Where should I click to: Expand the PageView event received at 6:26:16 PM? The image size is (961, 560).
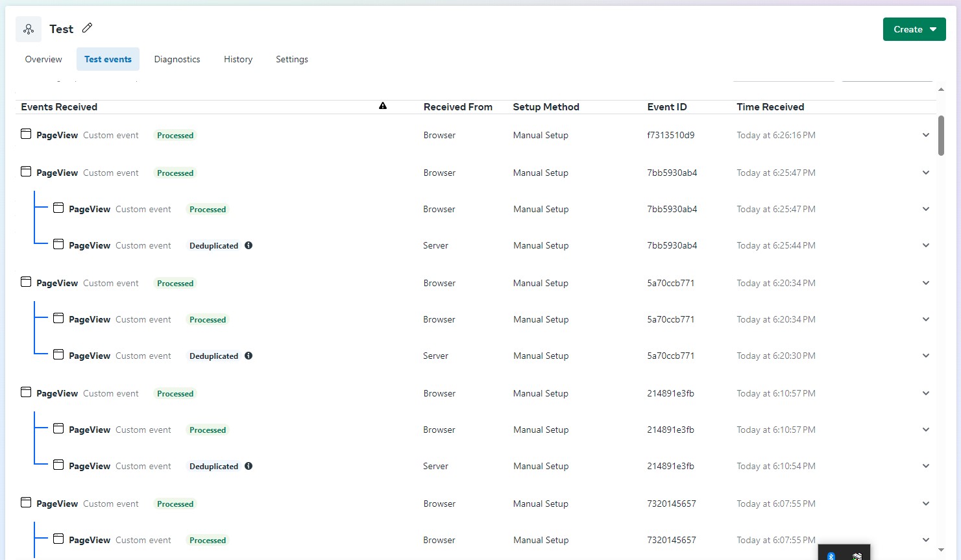[926, 135]
